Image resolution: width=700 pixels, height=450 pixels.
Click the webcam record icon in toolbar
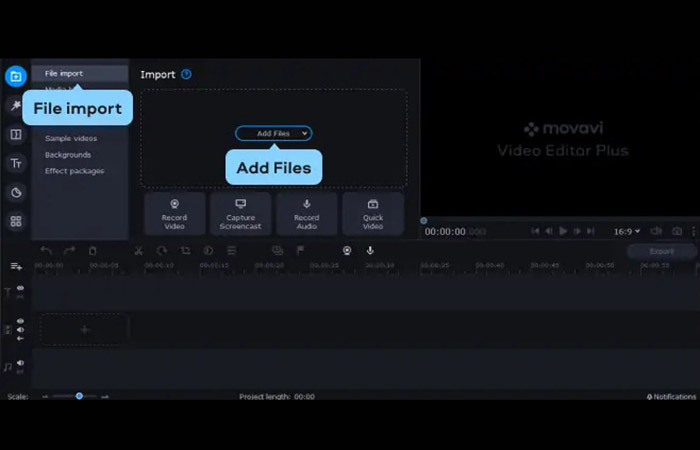pos(347,251)
